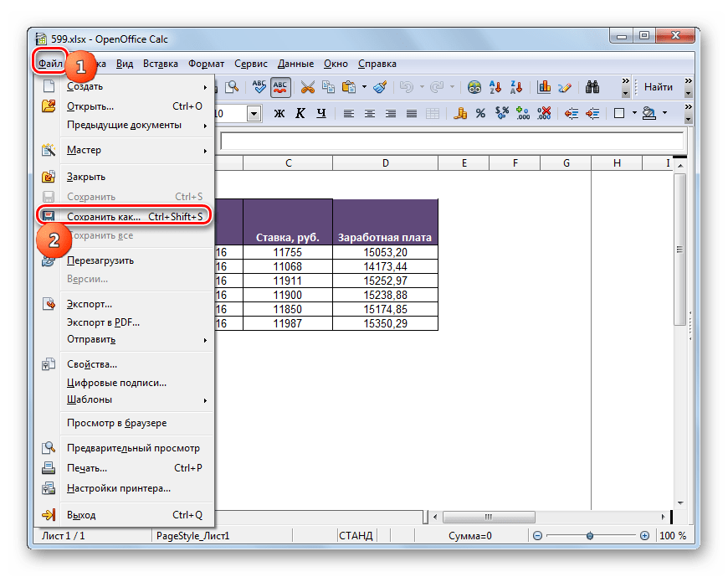Open the background color dropdown arrow
Image resolution: width=728 pixels, height=577 pixels.
point(665,113)
